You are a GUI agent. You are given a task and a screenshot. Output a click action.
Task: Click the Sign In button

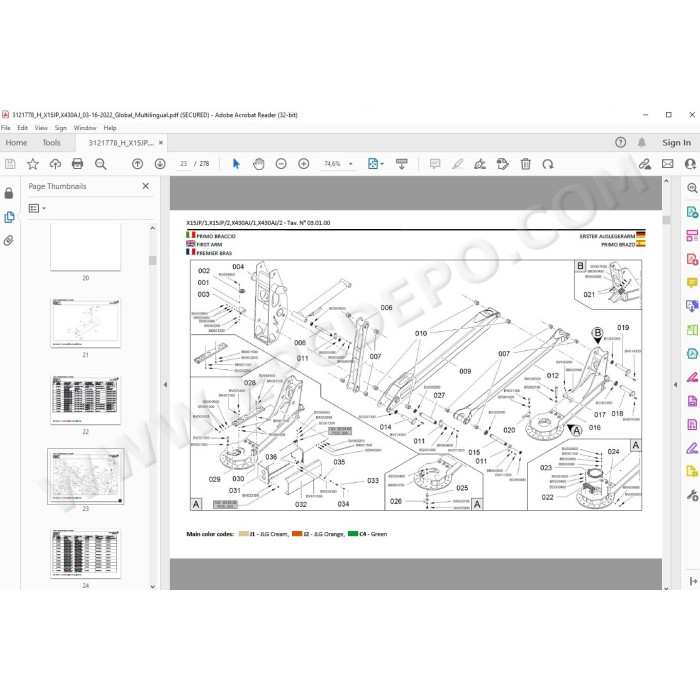[x=676, y=143]
